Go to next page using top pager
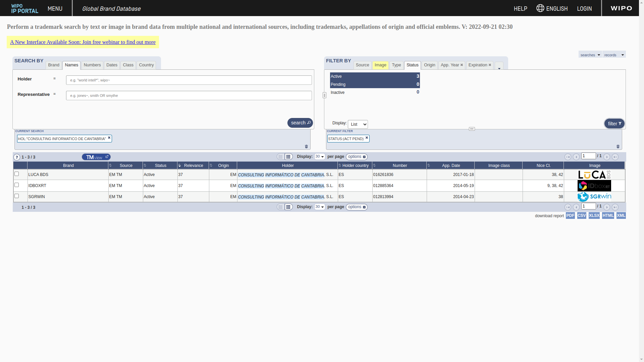The height and width of the screenshot is (362, 644). (x=607, y=157)
